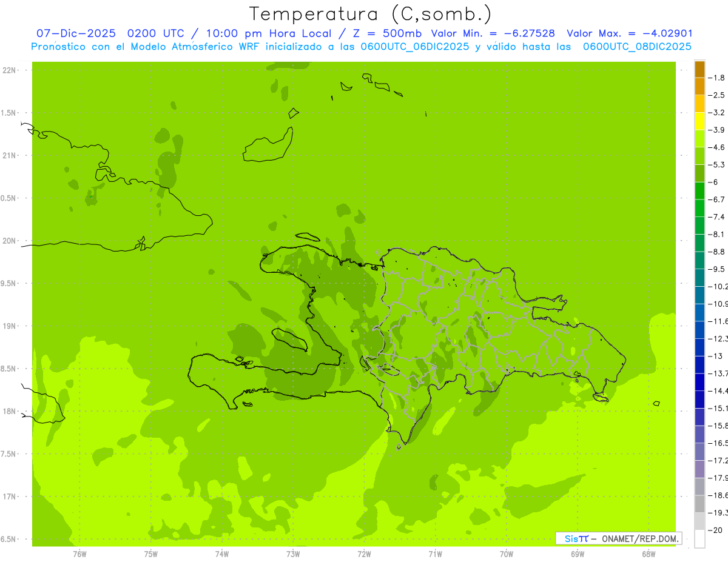
Task: Click the '0600UTC_06DIC2025' initialization time text
Action: [x=413, y=47]
